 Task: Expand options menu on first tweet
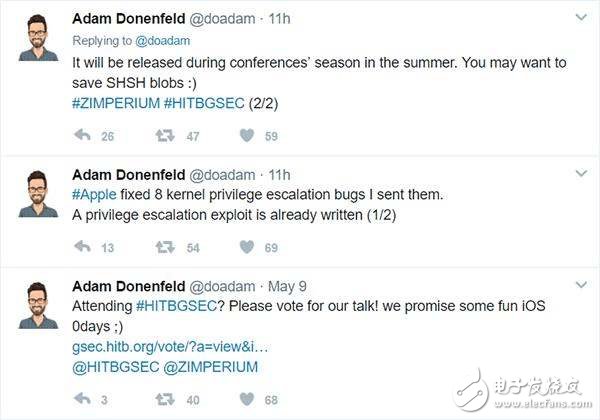coord(580,17)
